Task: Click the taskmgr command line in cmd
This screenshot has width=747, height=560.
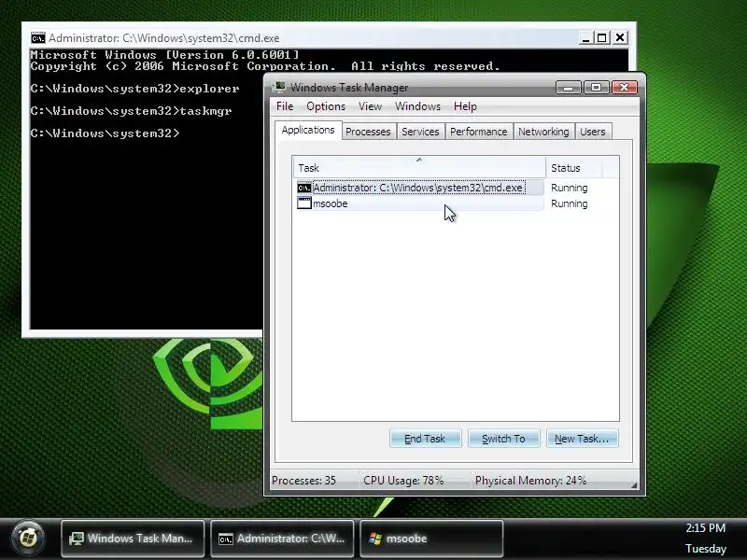Action: click(131, 111)
